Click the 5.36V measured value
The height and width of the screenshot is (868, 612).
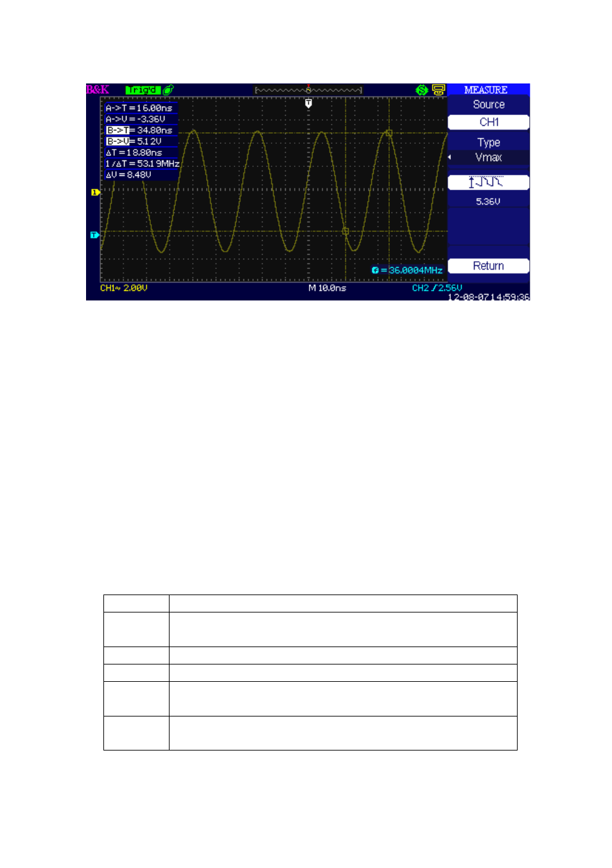488,202
